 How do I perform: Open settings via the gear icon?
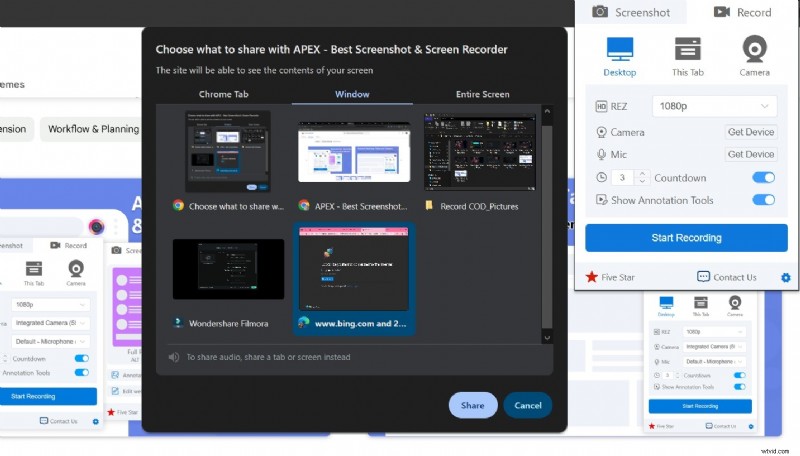(785, 277)
